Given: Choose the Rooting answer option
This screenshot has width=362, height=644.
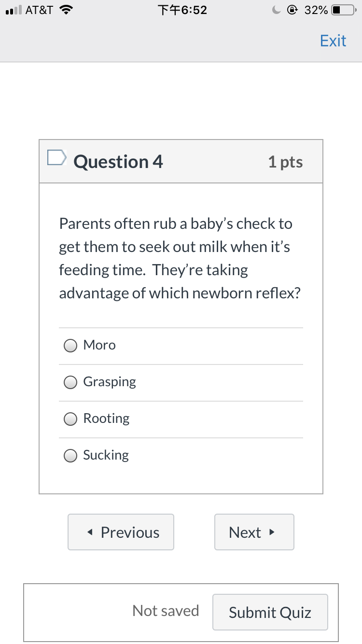Looking at the screenshot, I should [x=181, y=419].
